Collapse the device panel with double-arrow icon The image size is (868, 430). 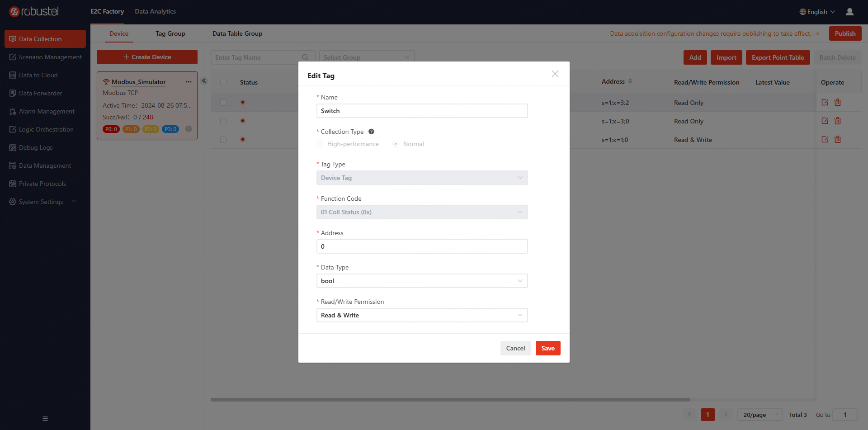pos(204,81)
